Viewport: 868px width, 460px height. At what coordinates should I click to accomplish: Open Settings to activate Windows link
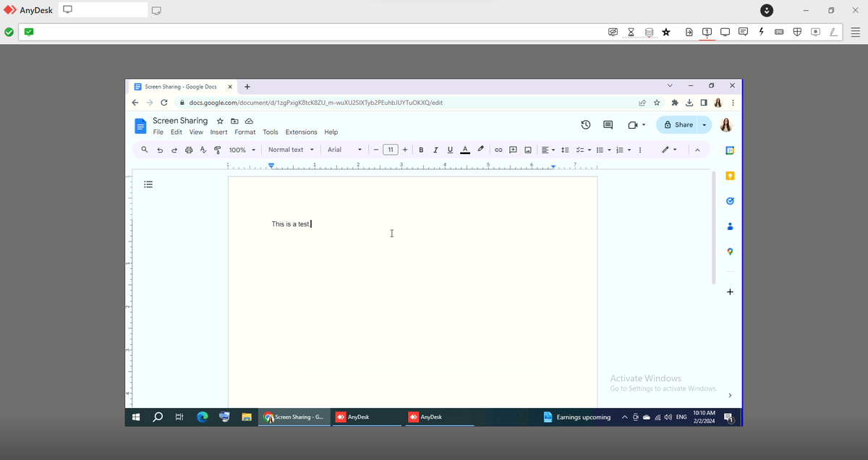(x=663, y=388)
